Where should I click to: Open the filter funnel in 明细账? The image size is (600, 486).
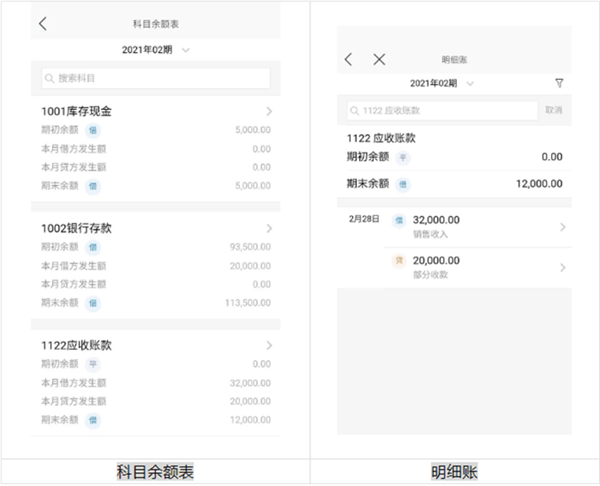pyautogui.click(x=559, y=83)
